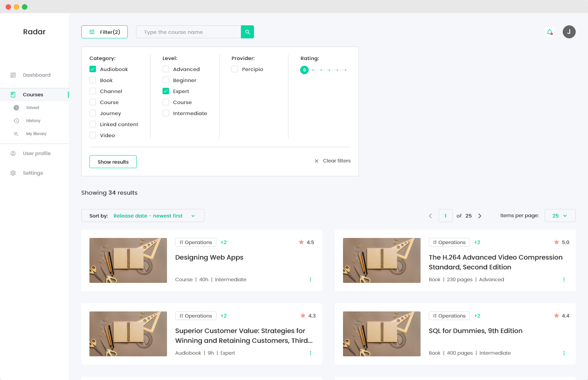The height and width of the screenshot is (380, 588).
Task: Open the Dashboard section from the sidebar
Action: point(36,75)
